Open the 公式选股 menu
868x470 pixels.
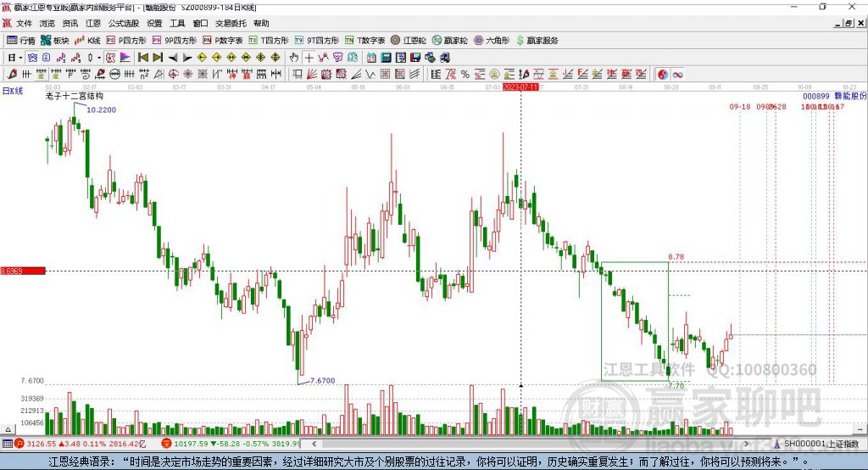coord(124,23)
